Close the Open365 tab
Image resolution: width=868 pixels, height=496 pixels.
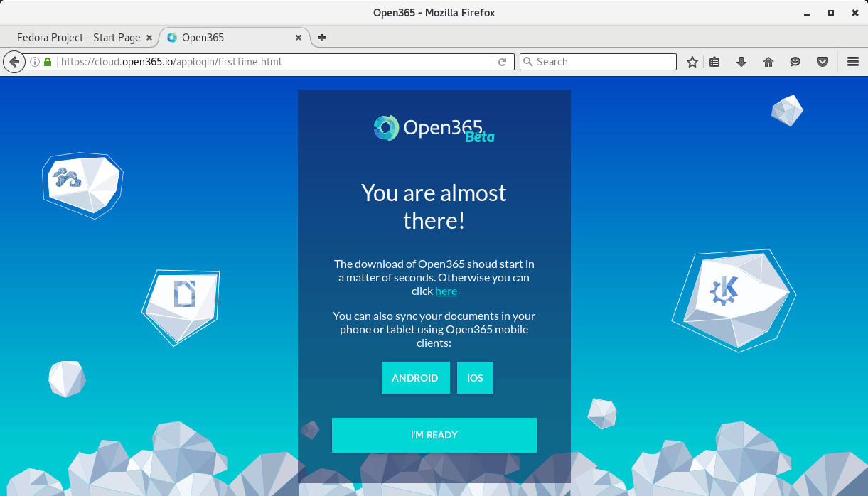click(x=299, y=38)
